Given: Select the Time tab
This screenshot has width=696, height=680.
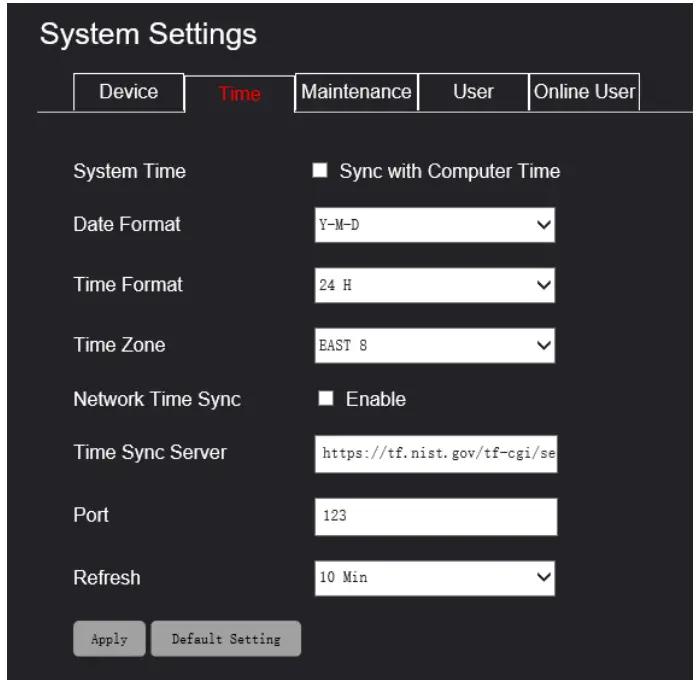Looking at the screenshot, I should [x=240, y=93].
